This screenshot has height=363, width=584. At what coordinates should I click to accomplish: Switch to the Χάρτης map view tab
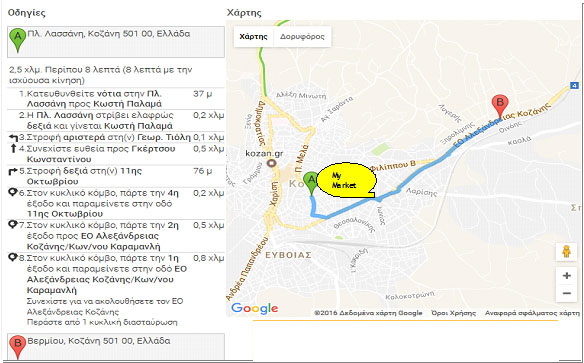point(254,36)
